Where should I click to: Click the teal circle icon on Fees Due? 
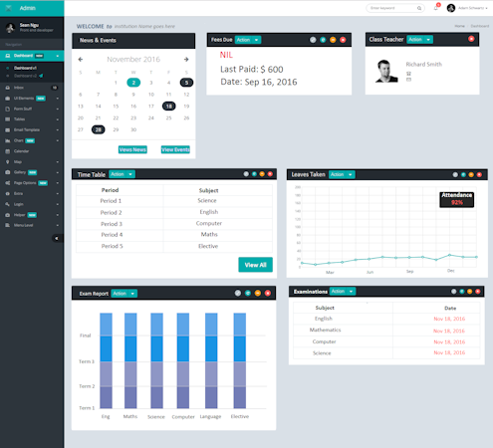pos(323,40)
